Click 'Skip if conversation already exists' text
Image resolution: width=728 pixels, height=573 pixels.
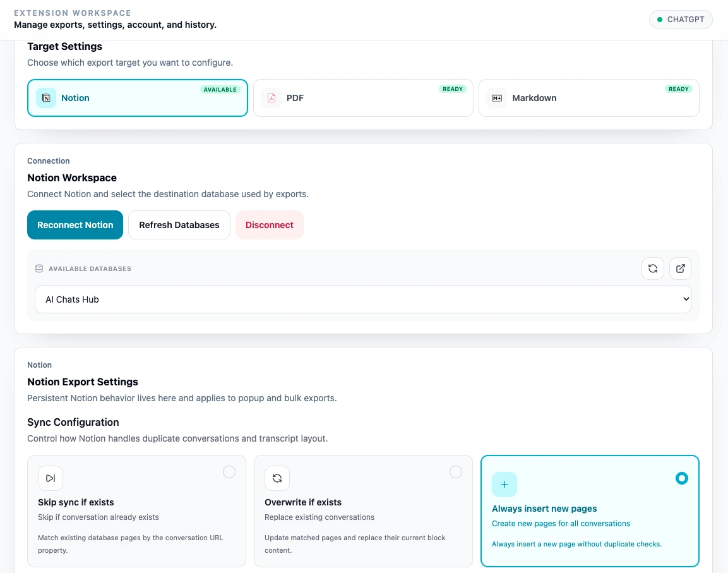(x=98, y=517)
